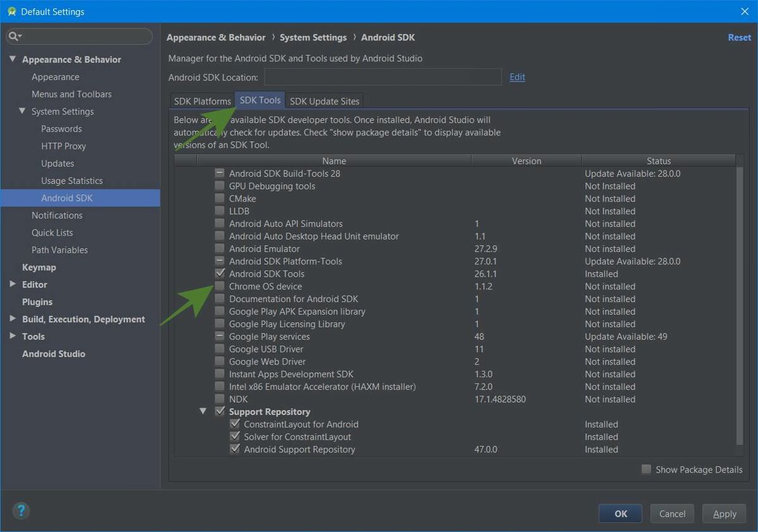758x532 pixels.
Task: Check the Google USB Driver checkbox
Action: [x=219, y=349]
